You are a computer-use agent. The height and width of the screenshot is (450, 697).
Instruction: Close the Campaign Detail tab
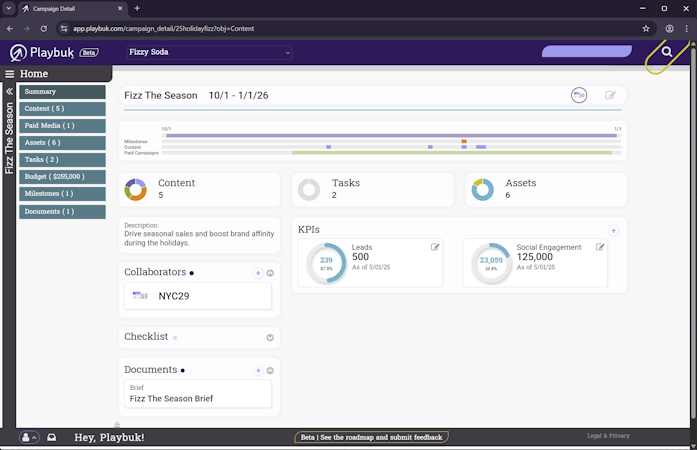coord(120,8)
